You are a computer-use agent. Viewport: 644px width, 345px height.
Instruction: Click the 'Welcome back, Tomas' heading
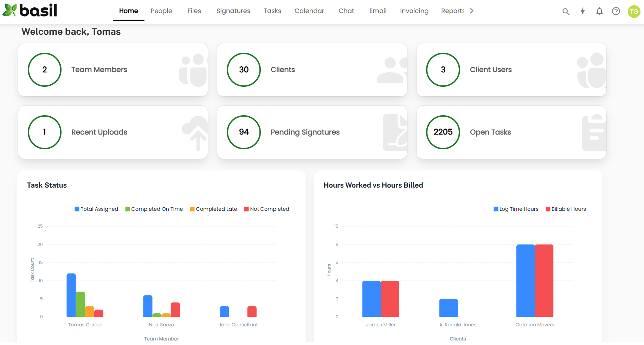(x=71, y=32)
